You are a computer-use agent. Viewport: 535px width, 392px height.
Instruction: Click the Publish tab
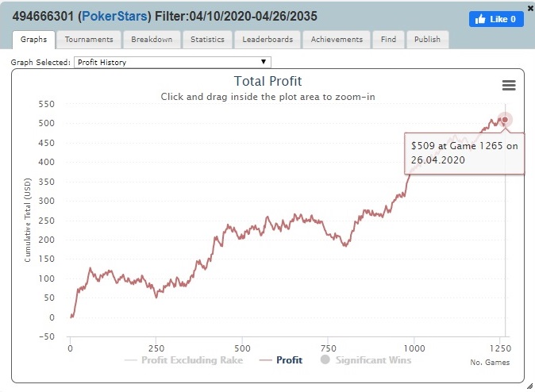[x=427, y=40]
